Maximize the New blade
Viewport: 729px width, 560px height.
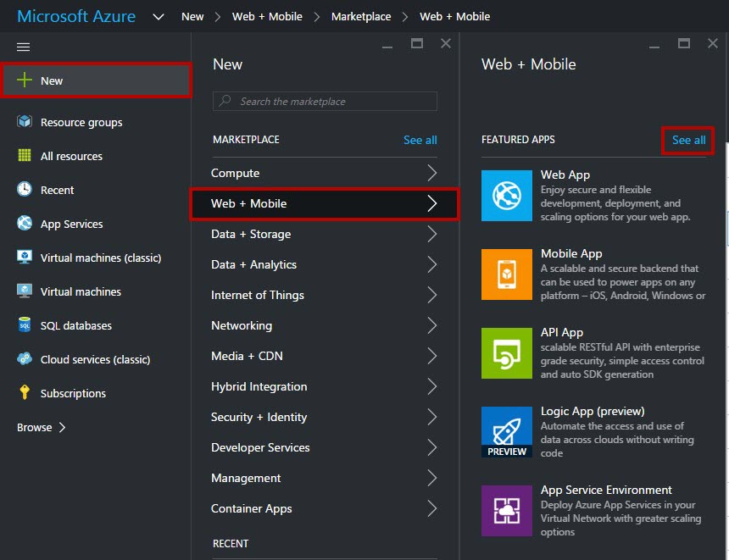click(x=417, y=43)
